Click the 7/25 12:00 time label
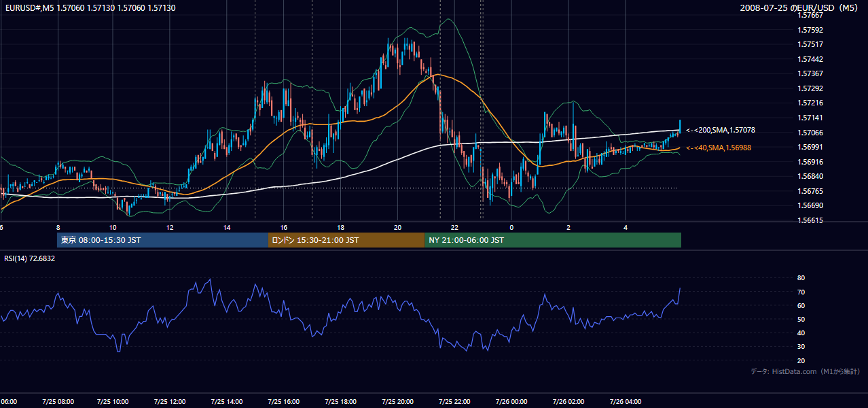This screenshot has width=868, height=408. 170,401
